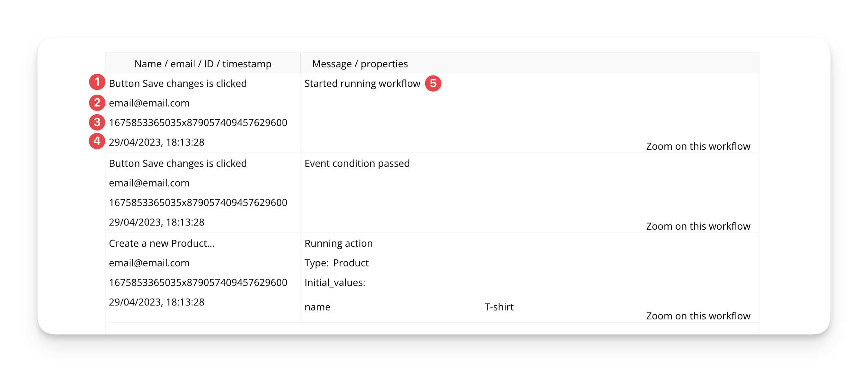Click the email@email.com in the first log row
868x372 pixels.
[149, 103]
